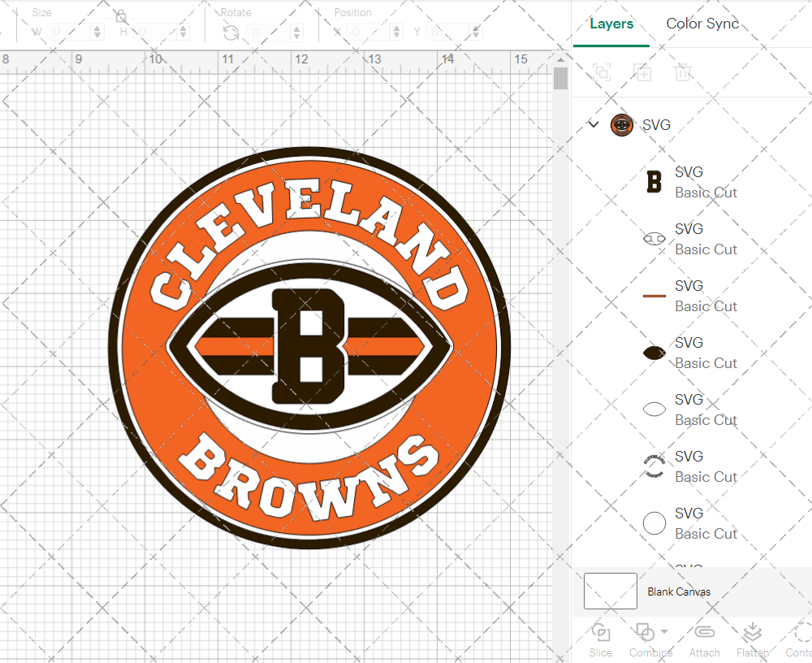Click the Rotate icon
Screen dimensions: 812x663
tap(231, 33)
